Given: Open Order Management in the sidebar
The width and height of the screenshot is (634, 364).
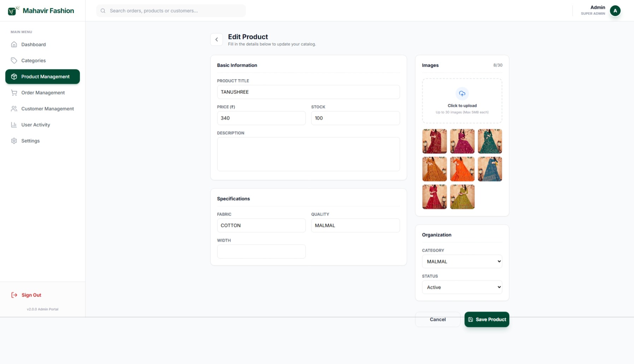Looking at the screenshot, I should [43, 93].
